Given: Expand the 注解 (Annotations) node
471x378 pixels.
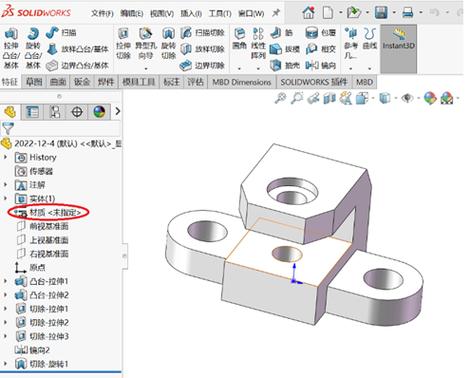Looking at the screenshot, I should click(x=5, y=184).
